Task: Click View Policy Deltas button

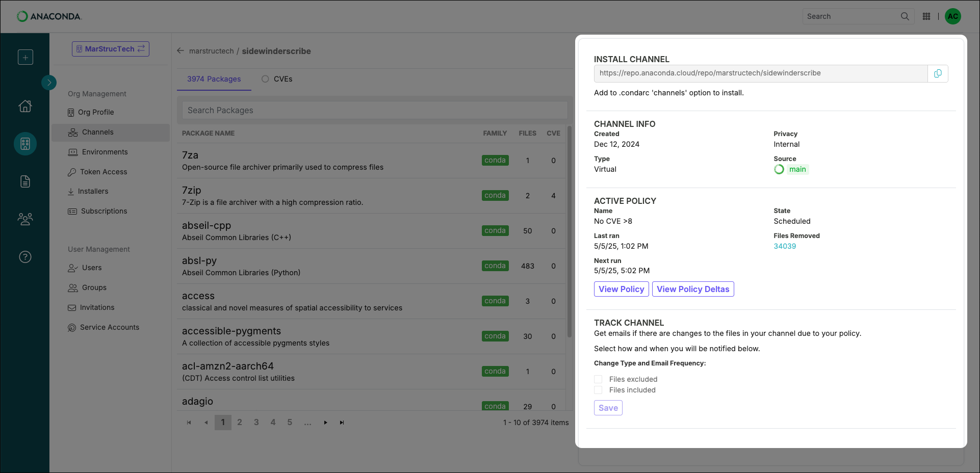Action: coord(693,289)
